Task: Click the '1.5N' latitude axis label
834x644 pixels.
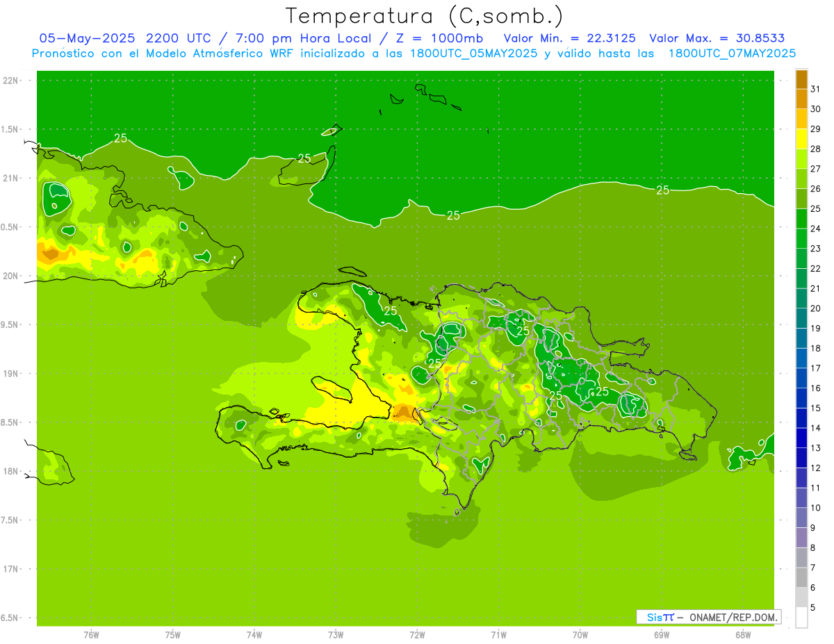Action: coord(10,129)
